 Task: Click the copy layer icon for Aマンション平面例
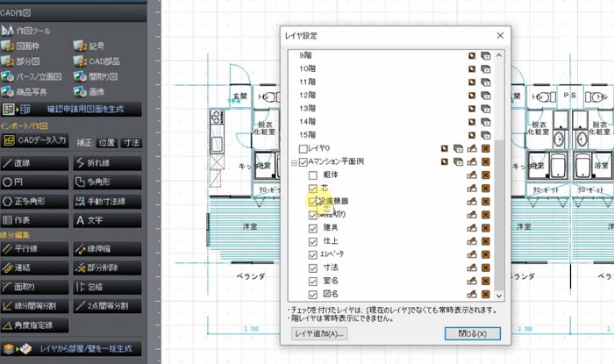coord(458,161)
